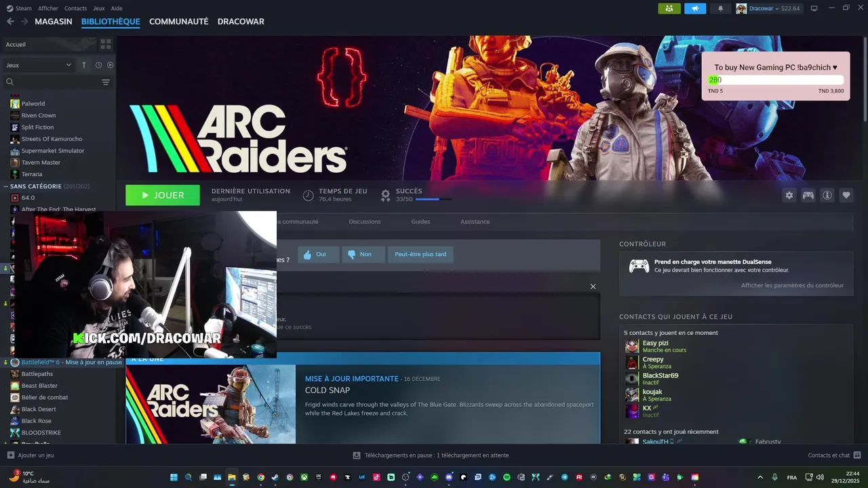This screenshot has height=488, width=868.
Task: Launch ARC Raiders with JOUER button
Action: pos(163,195)
